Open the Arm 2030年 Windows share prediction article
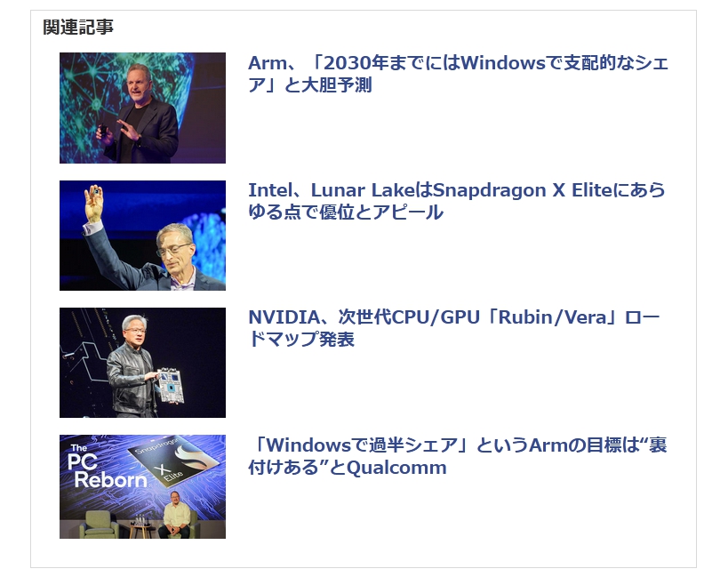 [458, 74]
